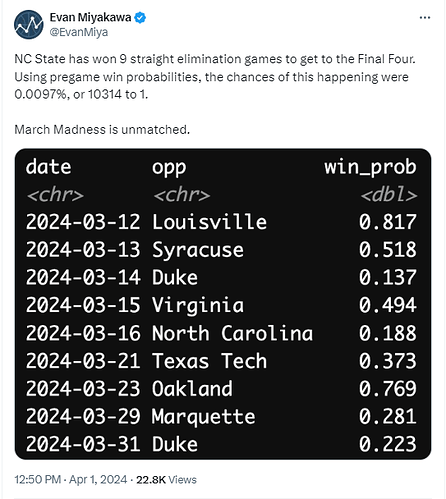The image size is (446, 499).
Task: Open the tweet timestamp 12:50 PM Apr 1, 2024
Action: coord(71,480)
